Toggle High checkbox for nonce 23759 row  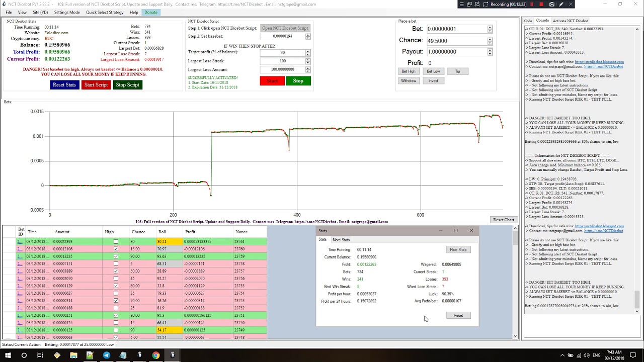116,256
